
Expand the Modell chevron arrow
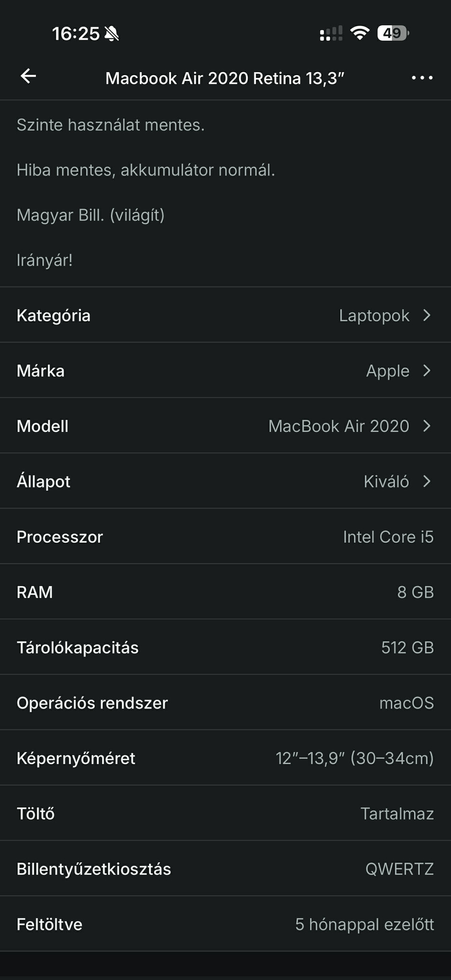coord(427,426)
